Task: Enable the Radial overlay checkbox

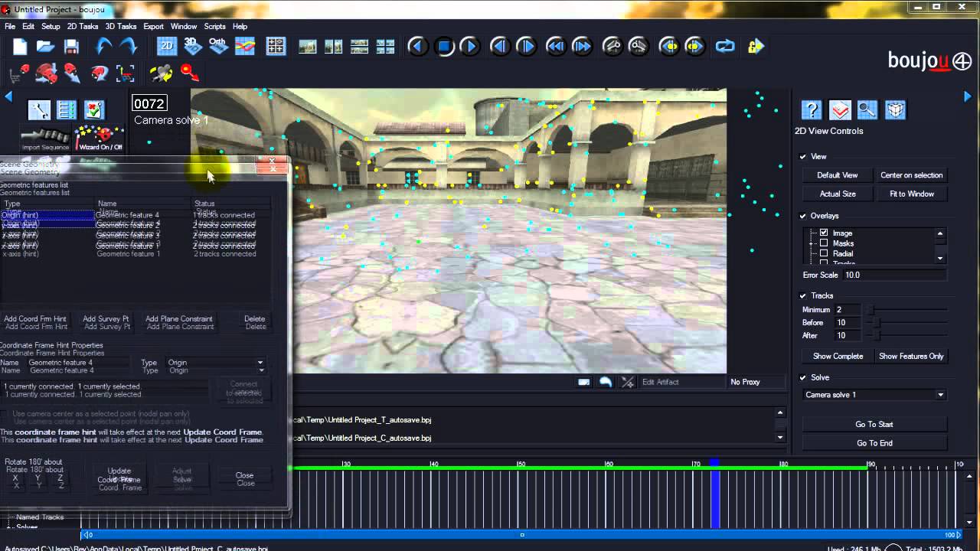Action: coord(824,253)
